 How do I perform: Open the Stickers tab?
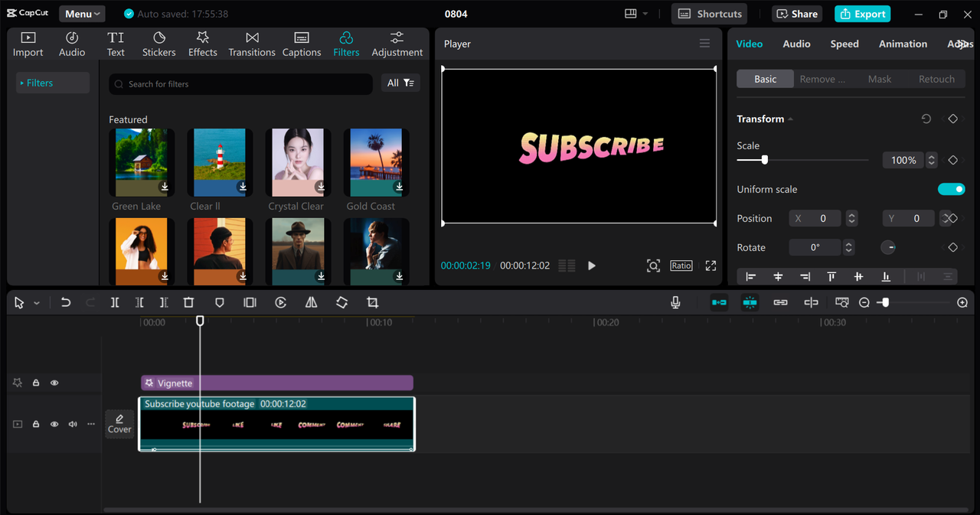pyautogui.click(x=159, y=44)
